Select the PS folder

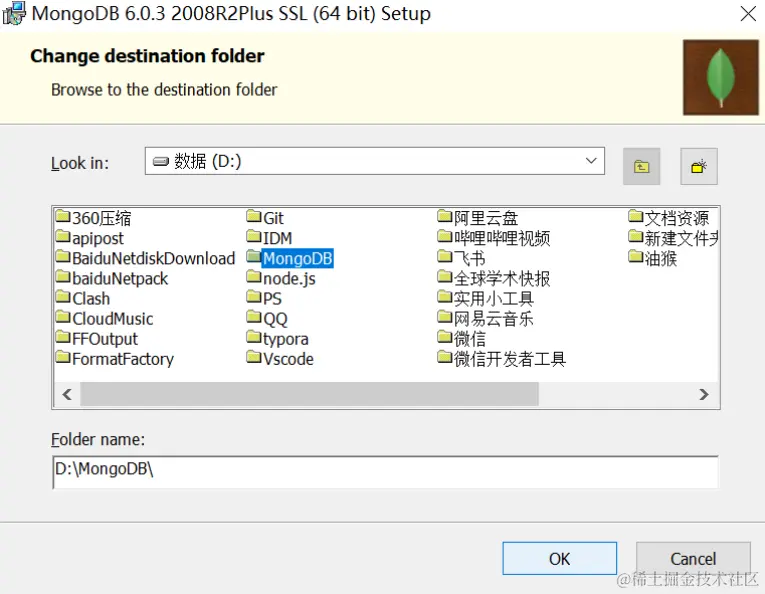264,298
